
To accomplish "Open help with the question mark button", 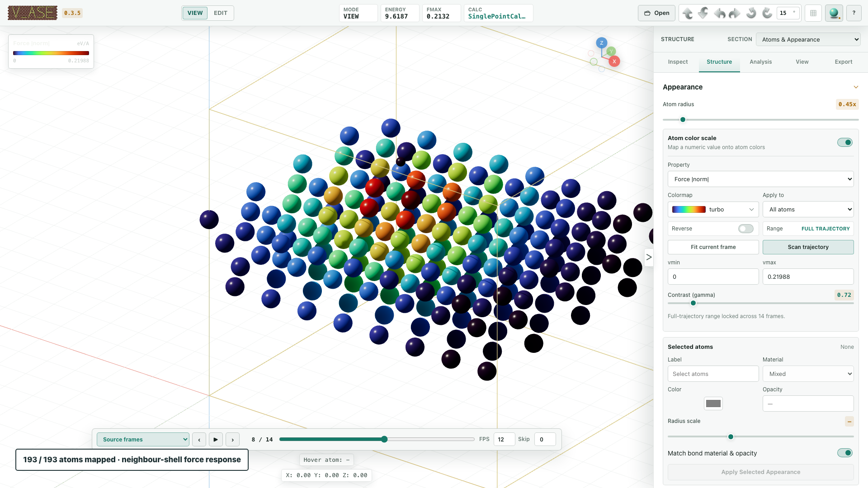I will [x=854, y=13].
